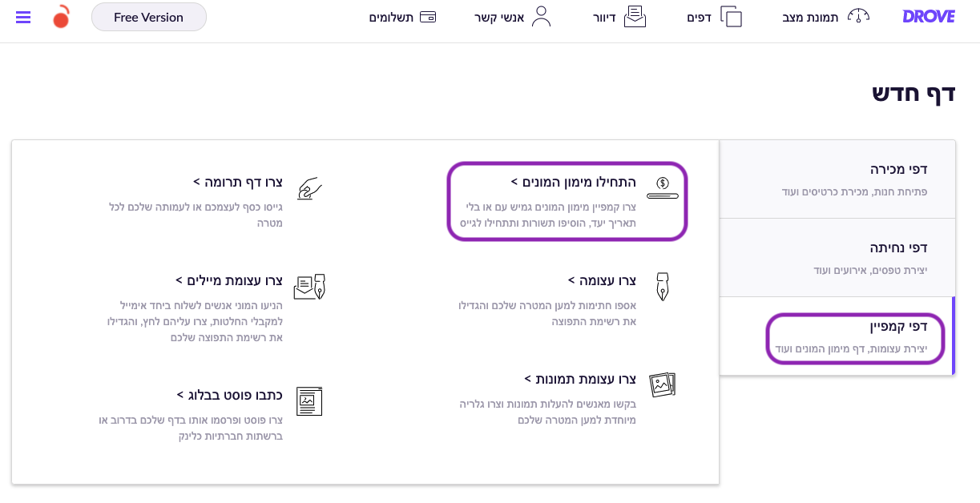Click the email petition envelope icon
This screenshot has height=503, width=980.
click(309, 287)
